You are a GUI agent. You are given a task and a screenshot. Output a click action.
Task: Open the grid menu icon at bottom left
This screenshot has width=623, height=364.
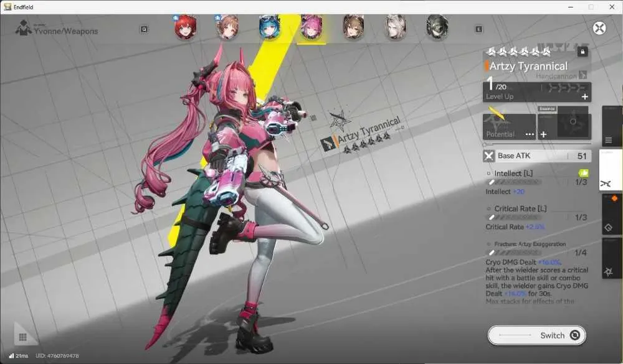coord(22,337)
